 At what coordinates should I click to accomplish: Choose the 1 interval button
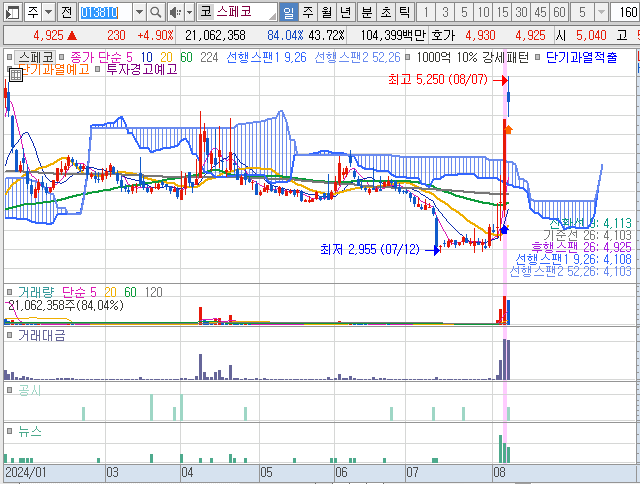point(426,13)
